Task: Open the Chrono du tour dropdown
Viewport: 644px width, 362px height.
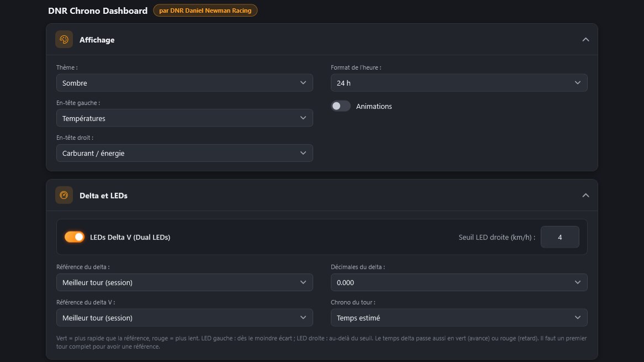Action: pyautogui.click(x=459, y=318)
